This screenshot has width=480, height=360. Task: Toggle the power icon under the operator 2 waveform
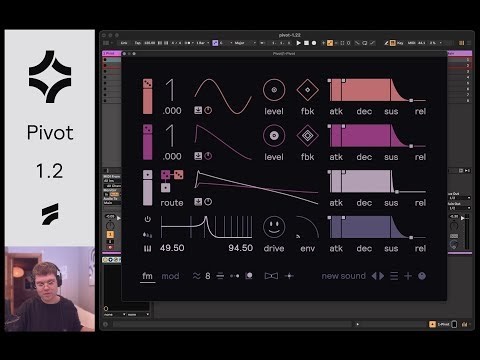pos(208,156)
